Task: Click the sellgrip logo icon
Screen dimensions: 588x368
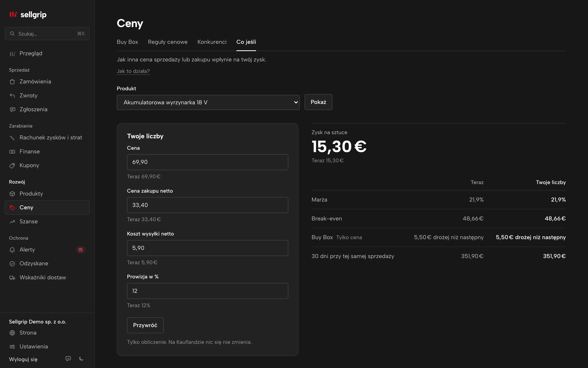Action: click(x=13, y=14)
